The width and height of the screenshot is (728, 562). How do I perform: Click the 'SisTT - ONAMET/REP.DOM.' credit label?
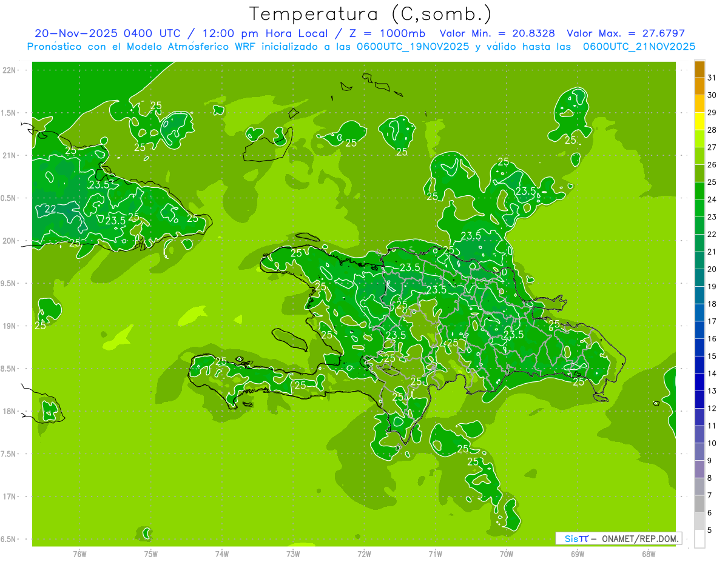[619, 538]
